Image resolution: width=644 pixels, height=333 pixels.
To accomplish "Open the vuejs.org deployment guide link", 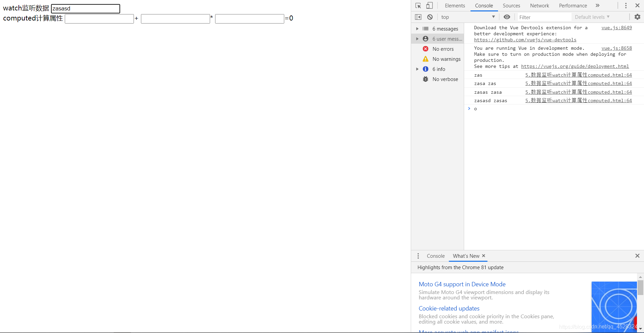I will [x=575, y=67].
